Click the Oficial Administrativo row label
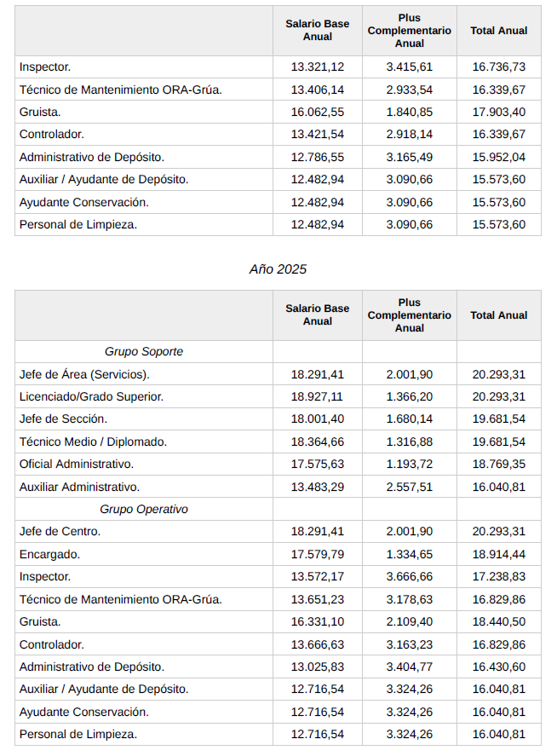Viewport: 557px width, 756px height. pyautogui.click(x=77, y=465)
